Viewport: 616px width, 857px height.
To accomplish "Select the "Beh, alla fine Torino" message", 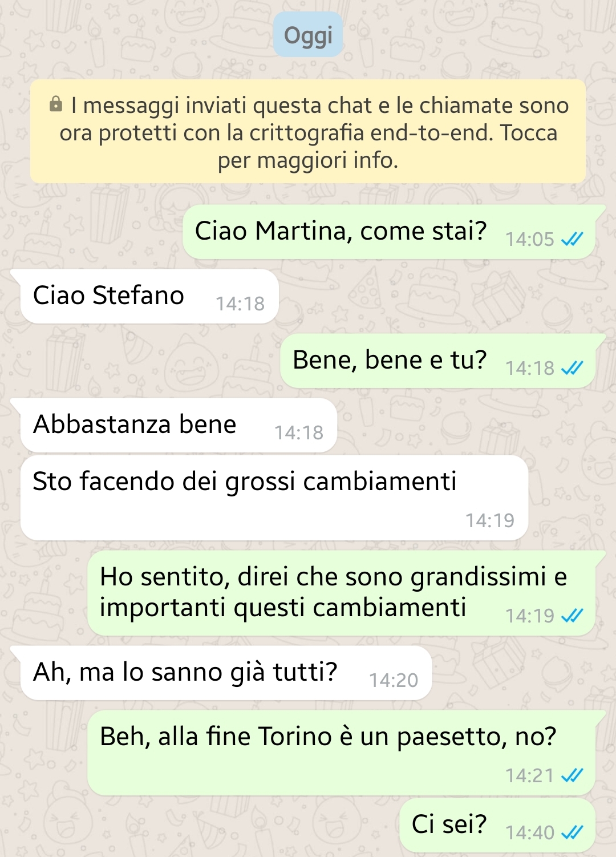I will pos(328,737).
